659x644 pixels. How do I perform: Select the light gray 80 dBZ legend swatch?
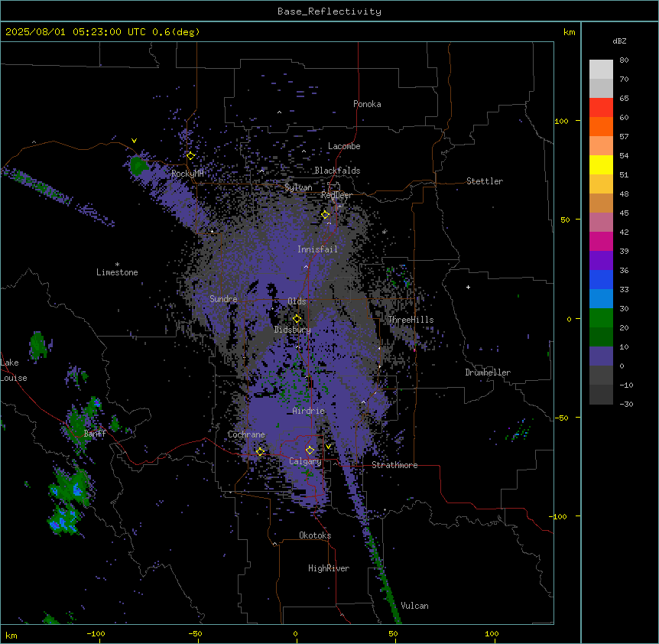601,69
